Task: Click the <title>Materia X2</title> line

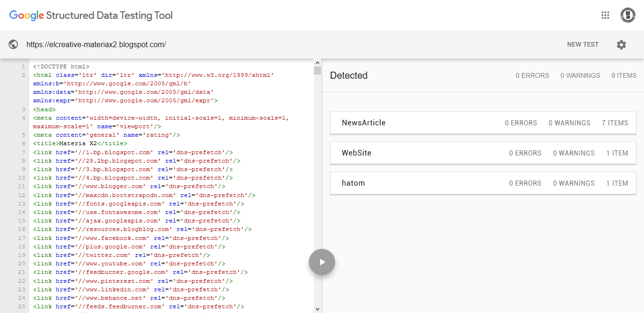Action: click(80, 143)
